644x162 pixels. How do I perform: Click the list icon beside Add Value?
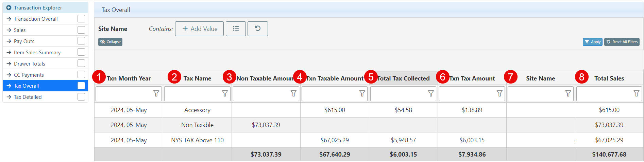(236, 29)
